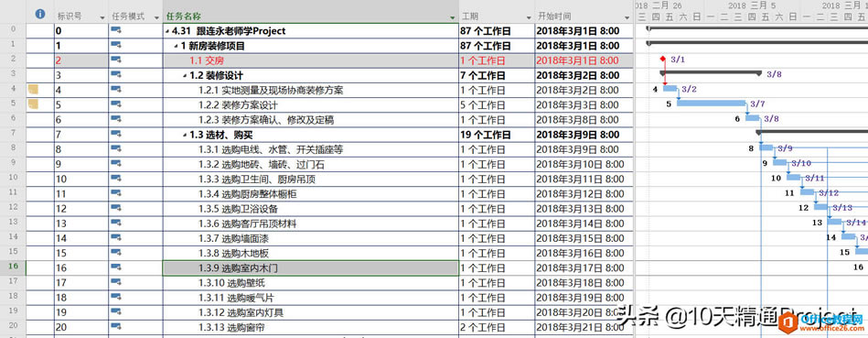Collapse the 1.3 选材、购买 summary task
868x338 pixels.
pos(185,136)
